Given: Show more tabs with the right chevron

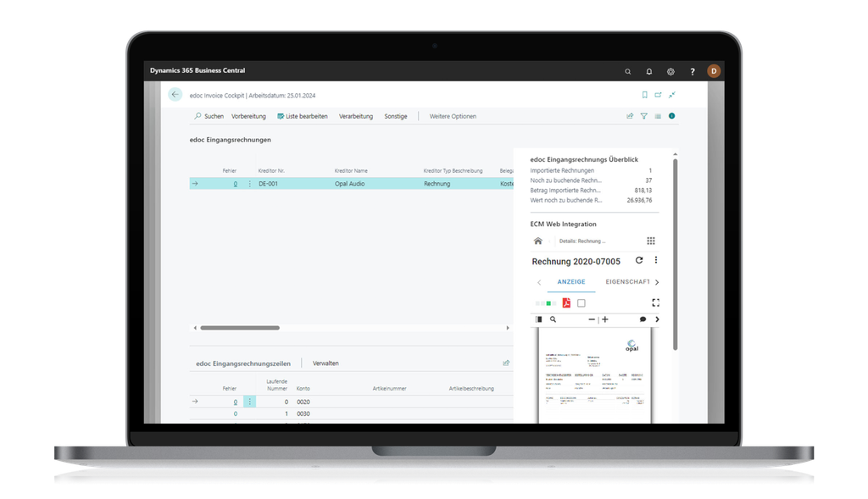Looking at the screenshot, I should click(x=657, y=283).
